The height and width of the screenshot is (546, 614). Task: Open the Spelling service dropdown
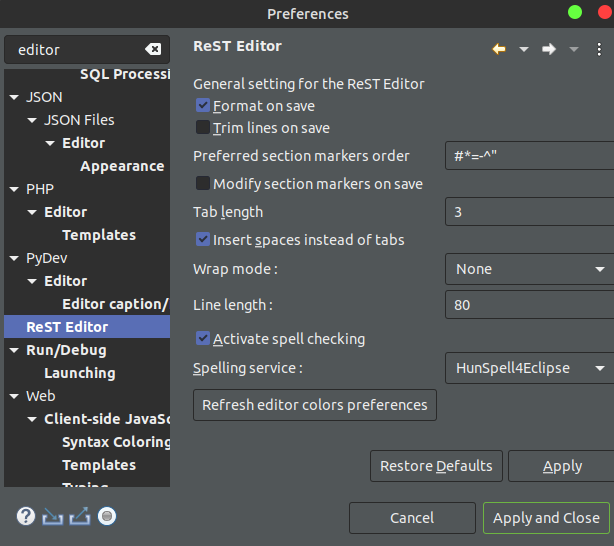[x=529, y=368]
